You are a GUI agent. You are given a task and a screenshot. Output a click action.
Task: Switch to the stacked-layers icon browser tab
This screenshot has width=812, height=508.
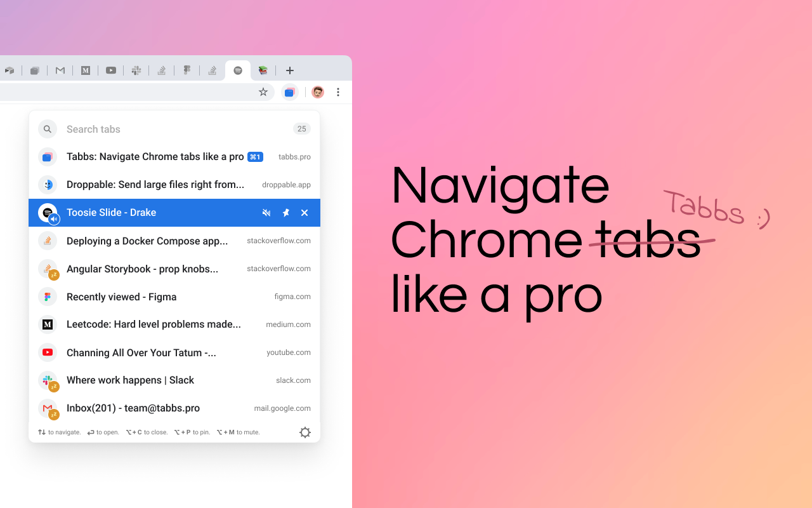click(x=35, y=70)
